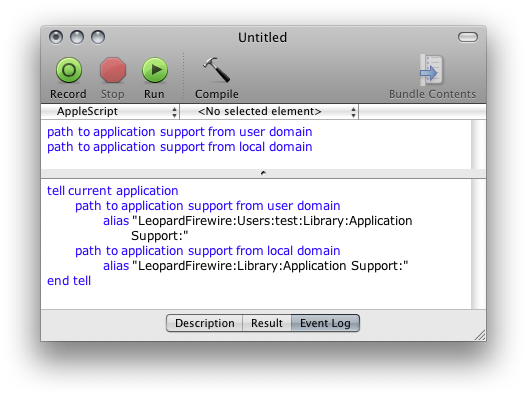Compile the script with the hammer icon
Screen dimensions: 527x397
tap(216, 70)
